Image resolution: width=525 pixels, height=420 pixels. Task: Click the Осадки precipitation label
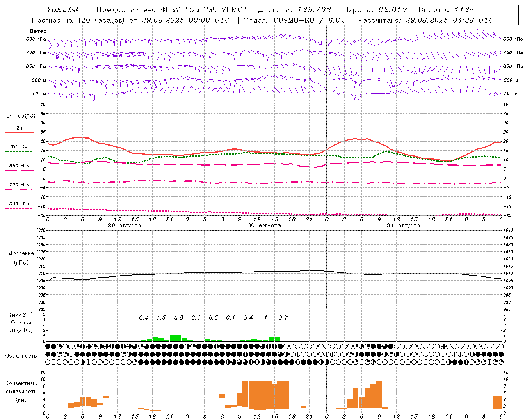tap(21, 322)
